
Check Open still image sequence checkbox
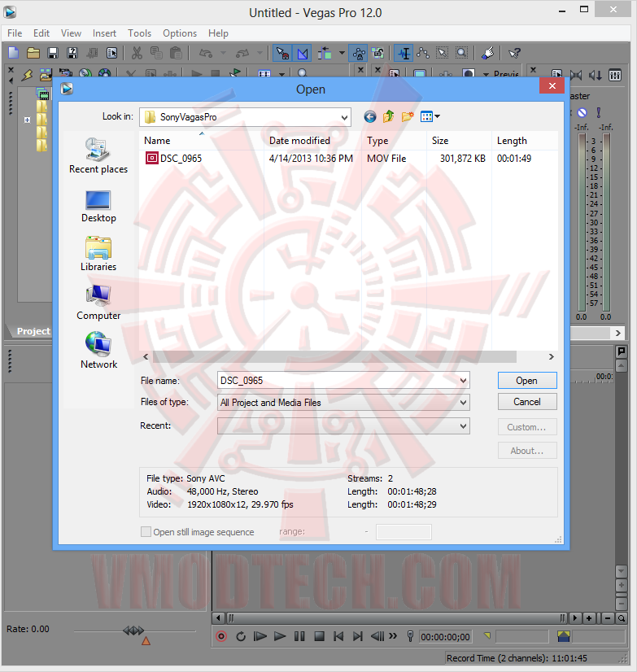click(146, 532)
